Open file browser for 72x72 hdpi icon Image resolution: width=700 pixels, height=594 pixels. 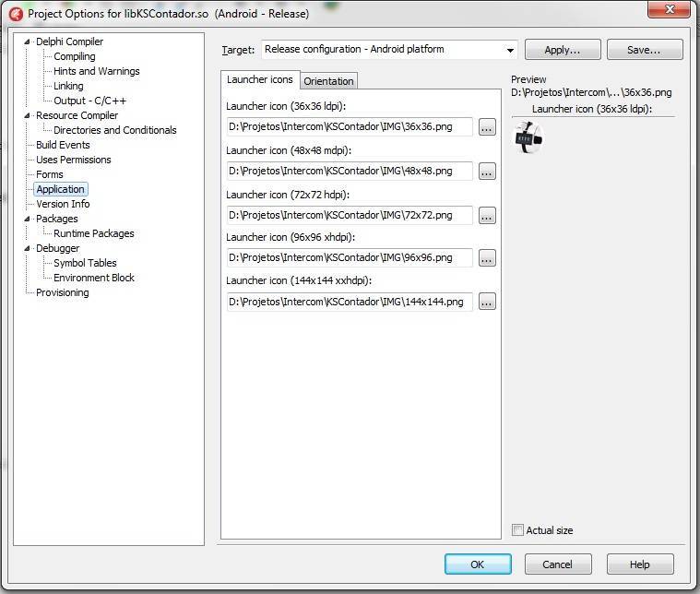click(487, 216)
